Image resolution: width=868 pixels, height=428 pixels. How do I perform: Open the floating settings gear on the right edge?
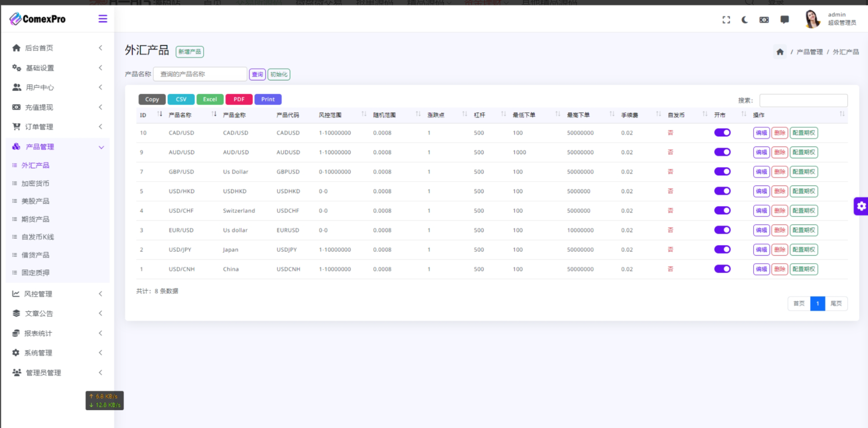coord(861,206)
